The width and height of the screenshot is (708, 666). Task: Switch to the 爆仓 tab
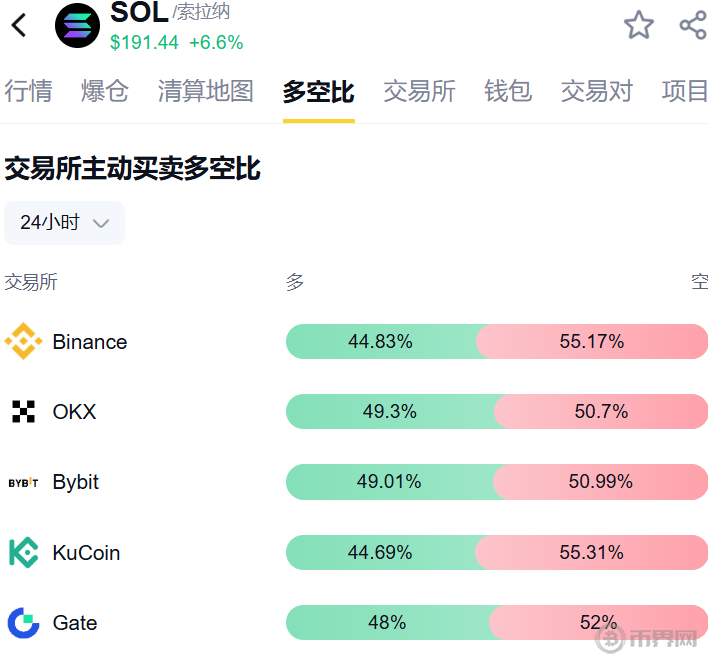tap(105, 91)
